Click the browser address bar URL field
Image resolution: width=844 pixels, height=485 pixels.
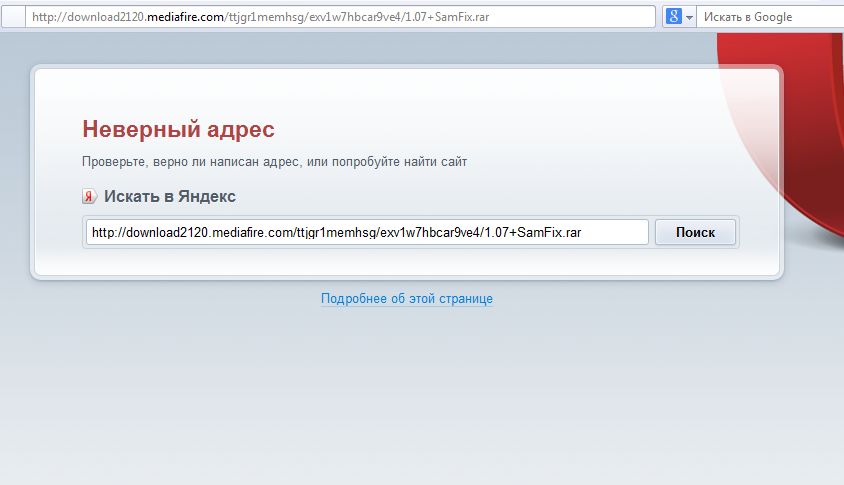340,17
